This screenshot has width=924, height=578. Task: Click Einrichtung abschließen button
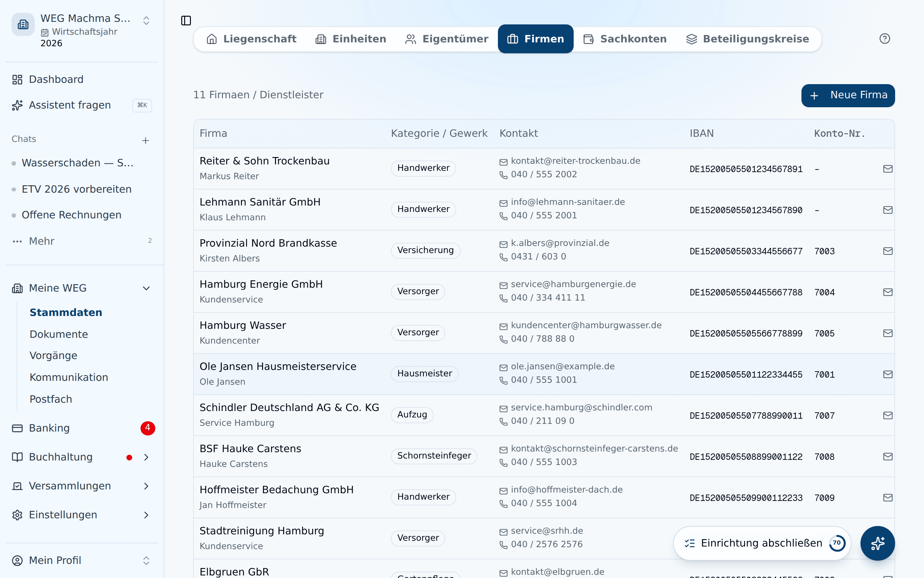pyautogui.click(x=762, y=543)
